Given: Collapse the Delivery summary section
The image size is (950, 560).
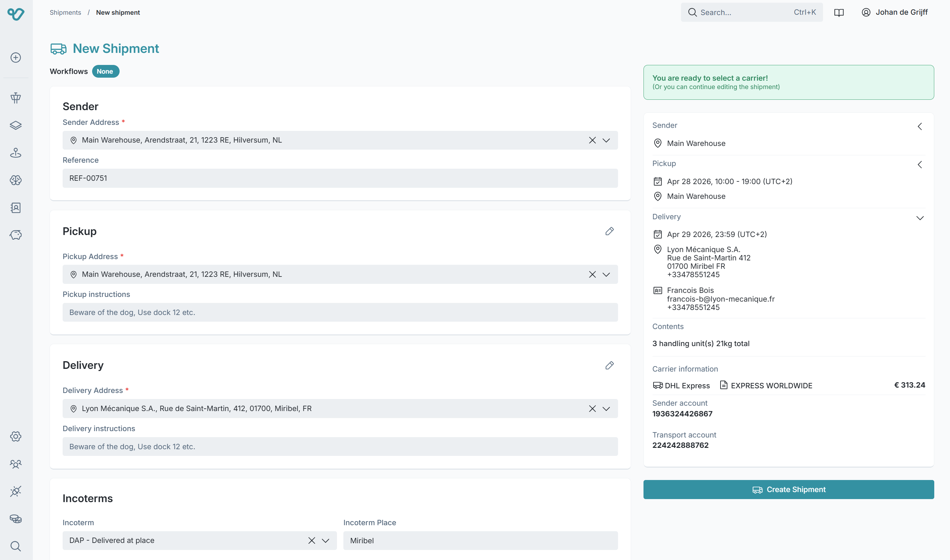Looking at the screenshot, I should coord(920,218).
